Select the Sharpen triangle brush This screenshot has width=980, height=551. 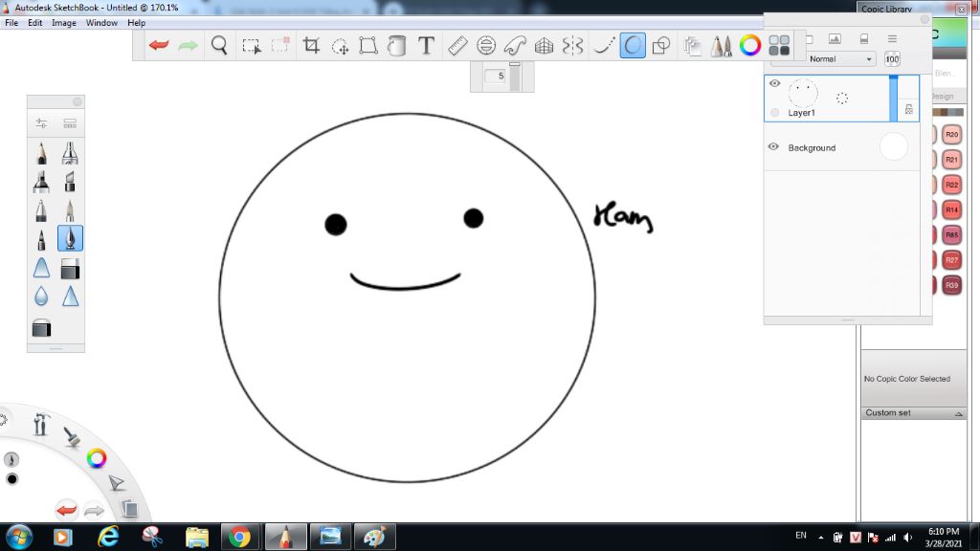click(70, 297)
